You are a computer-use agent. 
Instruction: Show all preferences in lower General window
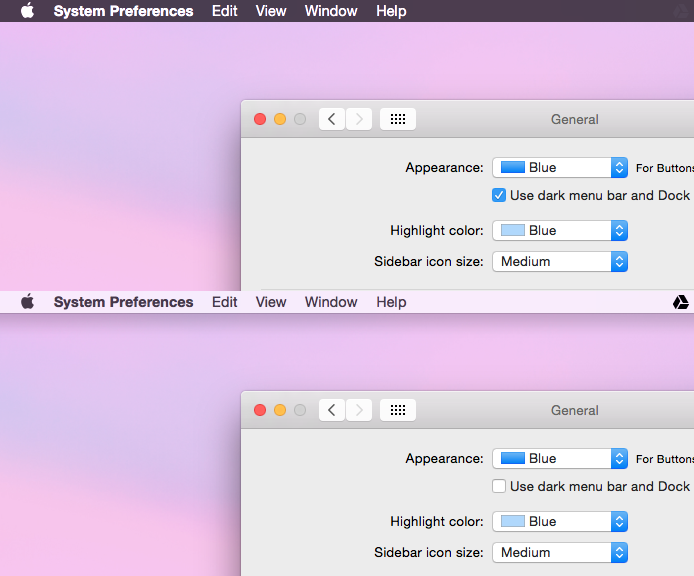398,410
